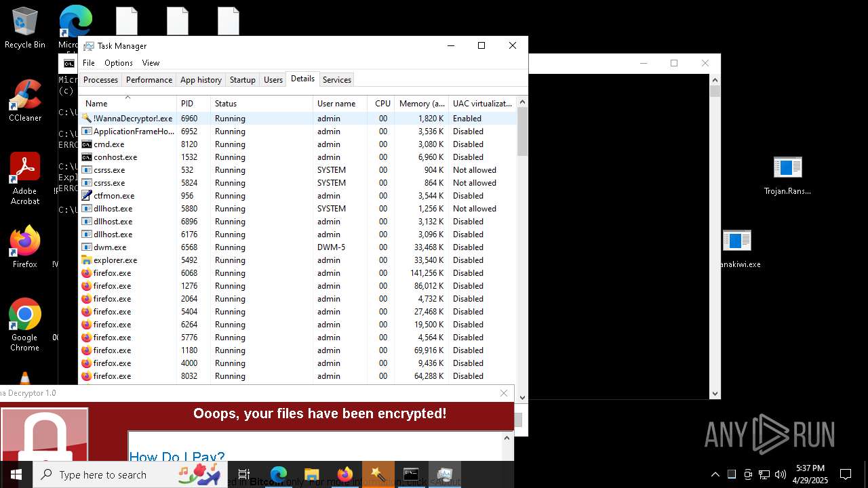Switch to the Processes tab
The image size is (868, 488).
(x=100, y=80)
